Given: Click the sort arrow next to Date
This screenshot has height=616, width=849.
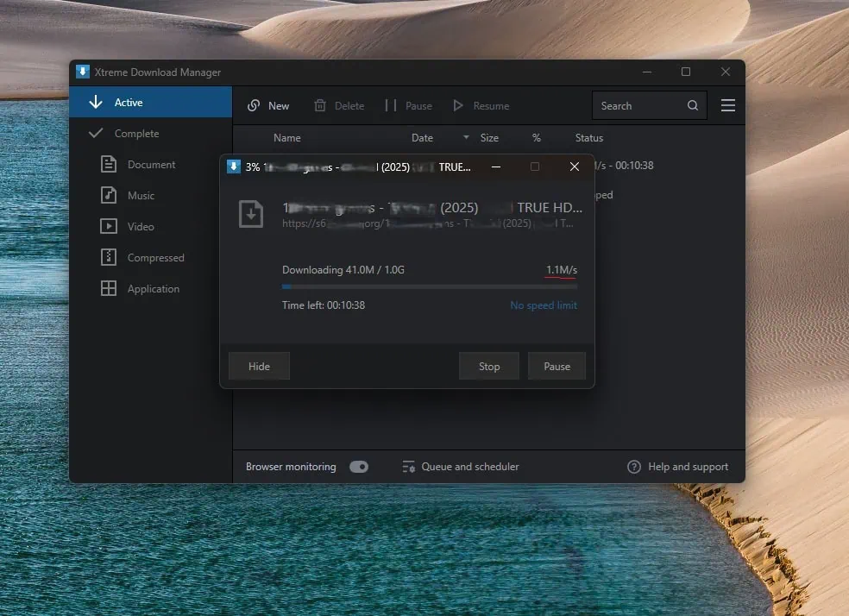Looking at the screenshot, I should 466,137.
